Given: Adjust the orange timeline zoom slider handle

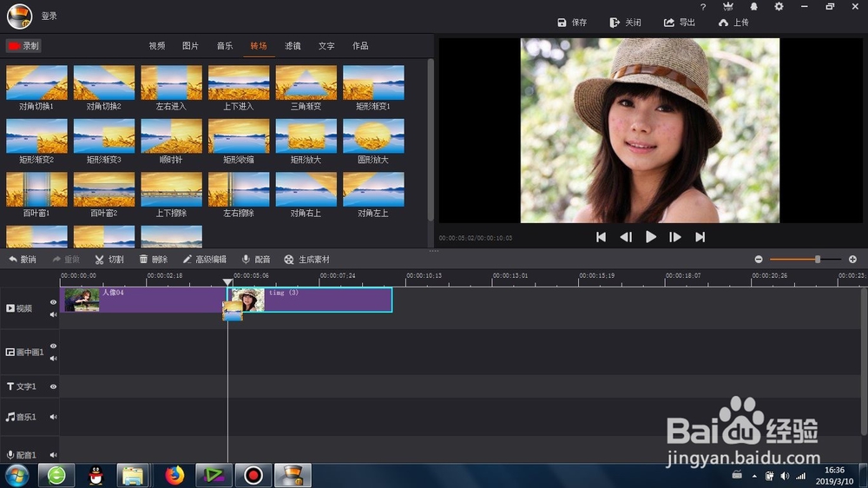Looking at the screenshot, I should [x=817, y=260].
